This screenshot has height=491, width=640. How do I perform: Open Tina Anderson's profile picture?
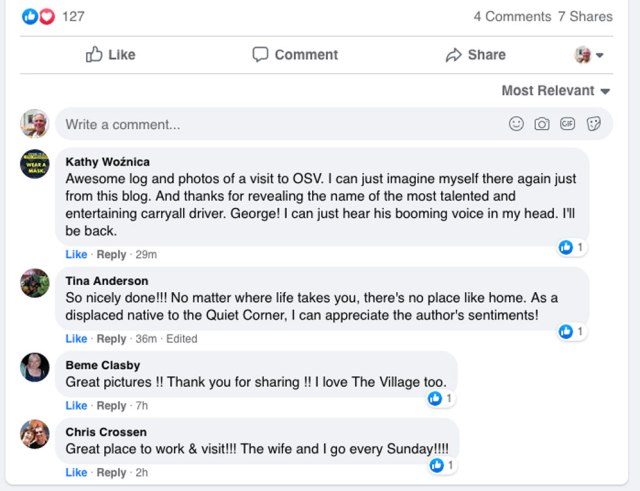(35, 283)
